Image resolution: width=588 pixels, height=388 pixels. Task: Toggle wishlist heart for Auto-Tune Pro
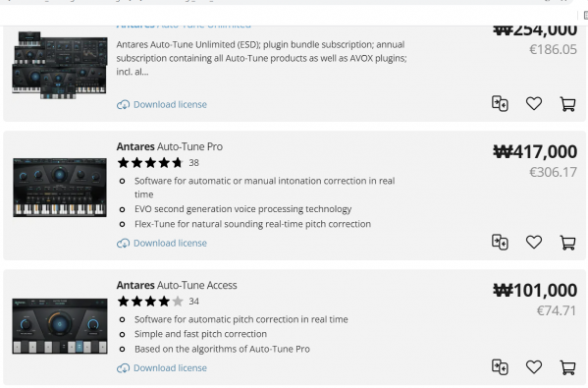coord(534,242)
